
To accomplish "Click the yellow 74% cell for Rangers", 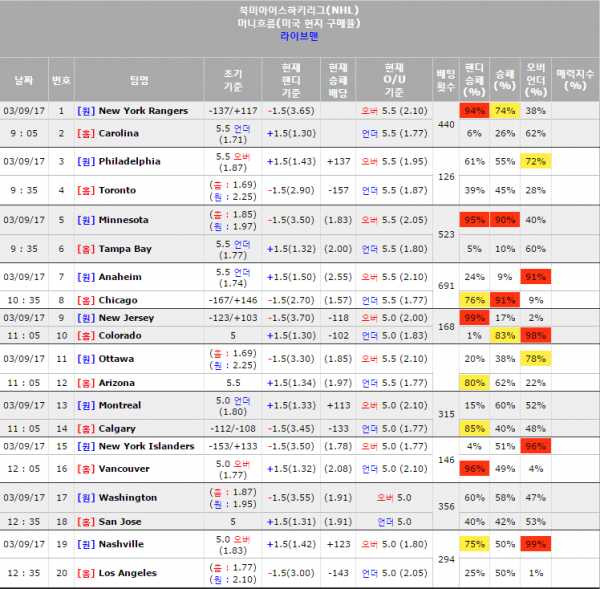I will point(505,111).
